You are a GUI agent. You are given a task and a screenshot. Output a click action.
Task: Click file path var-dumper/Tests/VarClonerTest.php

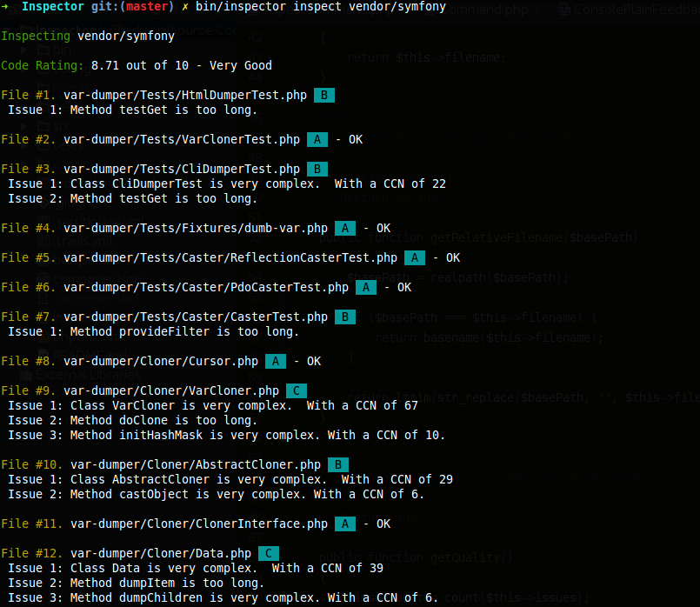pos(182,139)
